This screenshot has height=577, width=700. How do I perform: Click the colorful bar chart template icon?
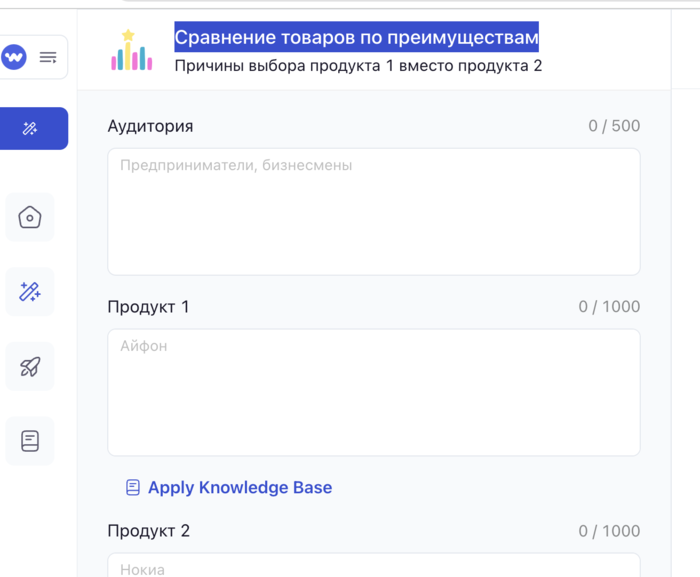tap(132, 51)
